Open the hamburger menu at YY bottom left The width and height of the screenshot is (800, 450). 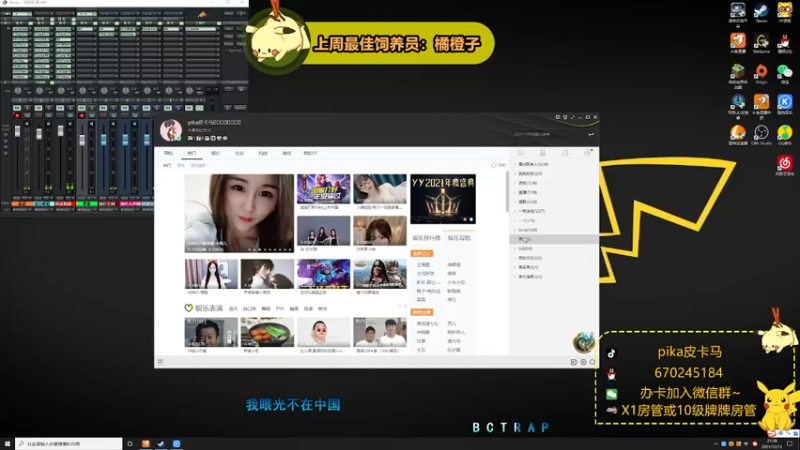(x=160, y=362)
